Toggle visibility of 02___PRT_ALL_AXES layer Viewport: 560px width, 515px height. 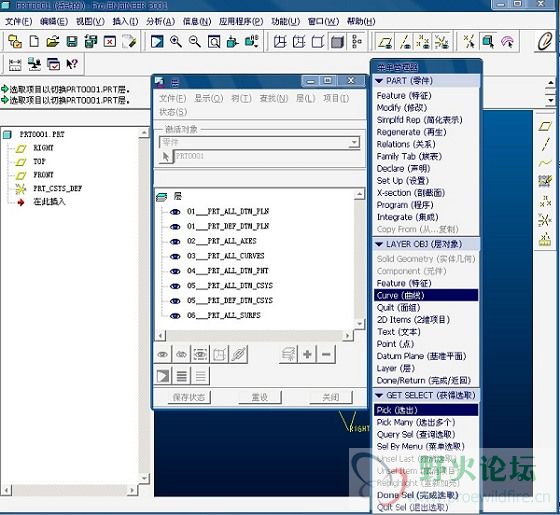coord(175,242)
